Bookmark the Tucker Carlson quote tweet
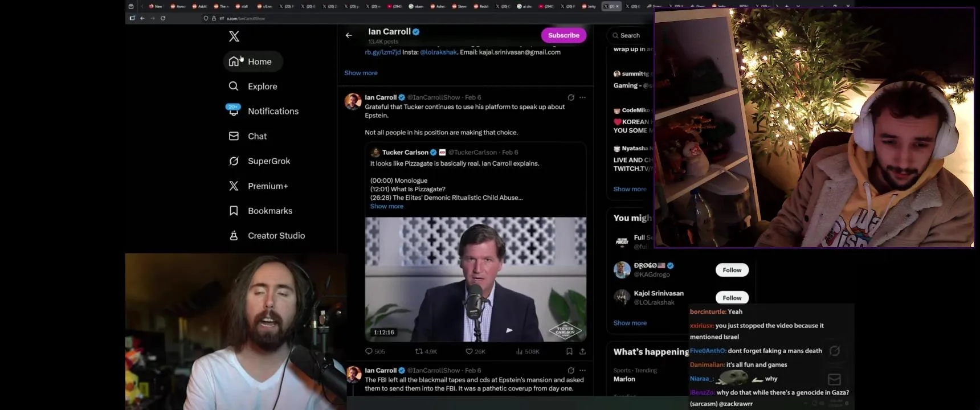The width and height of the screenshot is (980, 410). [569, 351]
